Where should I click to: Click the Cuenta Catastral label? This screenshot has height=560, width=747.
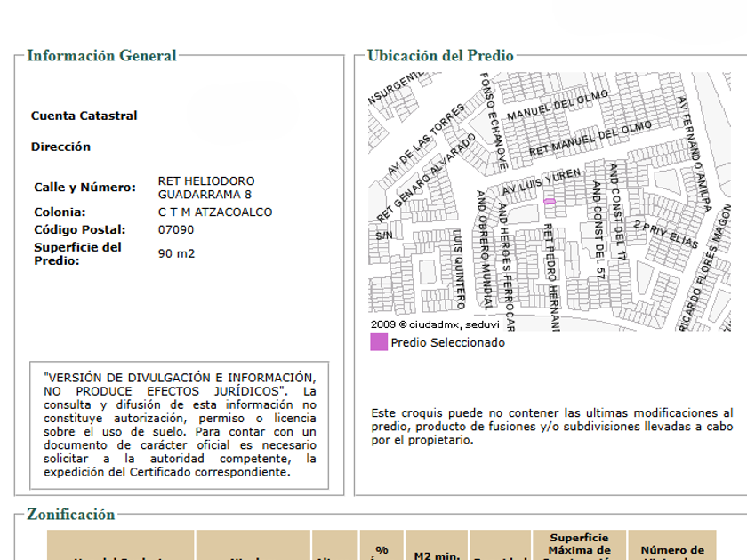click(84, 116)
